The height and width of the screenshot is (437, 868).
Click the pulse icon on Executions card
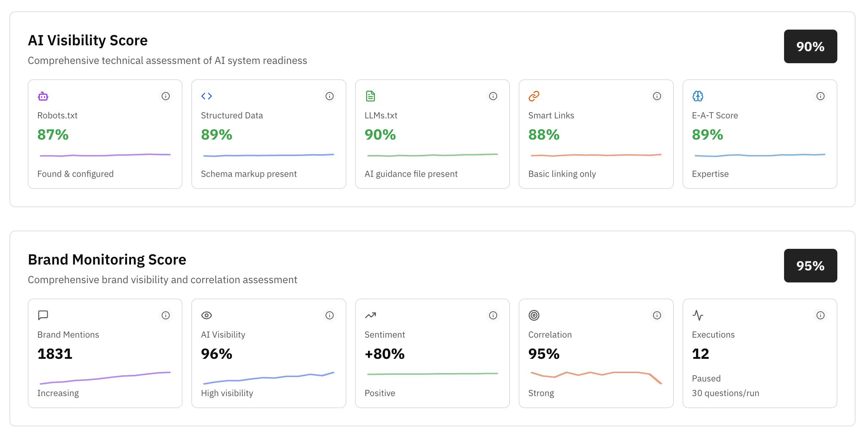(x=698, y=315)
